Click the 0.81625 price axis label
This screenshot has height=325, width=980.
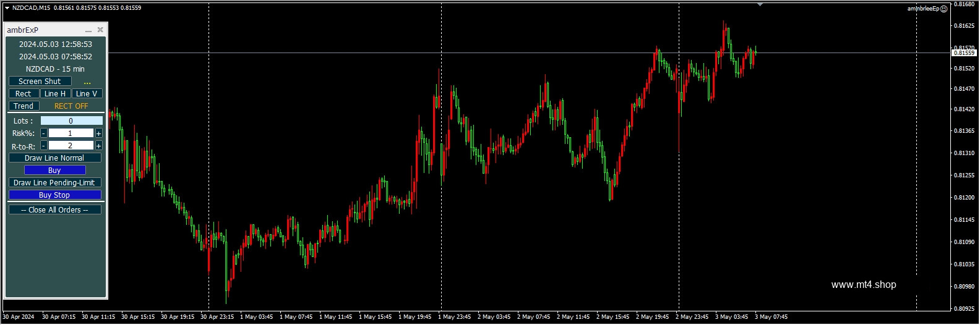coord(964,26)
